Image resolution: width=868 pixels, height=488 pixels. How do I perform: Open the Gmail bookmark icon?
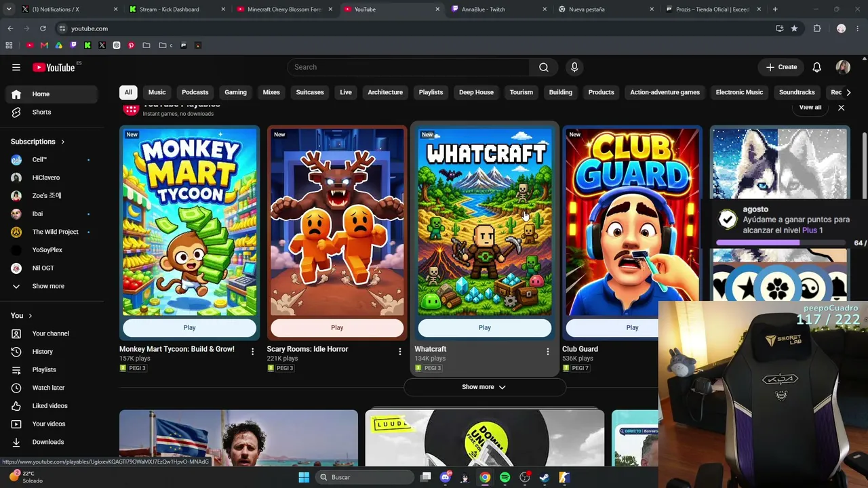tap(44, 45)
